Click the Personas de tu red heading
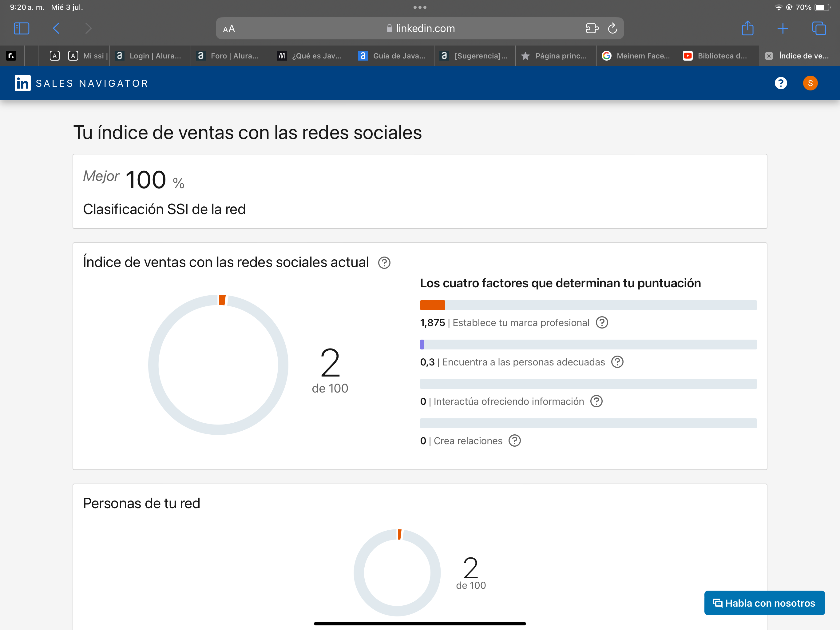 [x=142, y=504]
